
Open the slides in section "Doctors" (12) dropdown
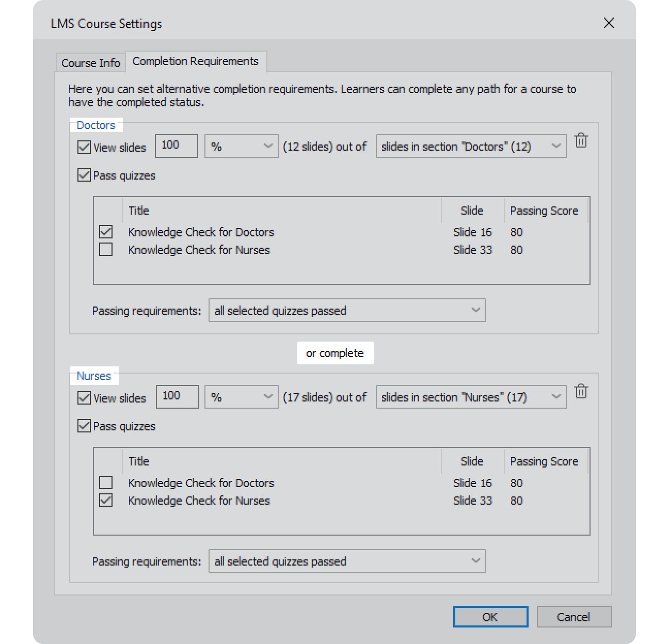471,147
